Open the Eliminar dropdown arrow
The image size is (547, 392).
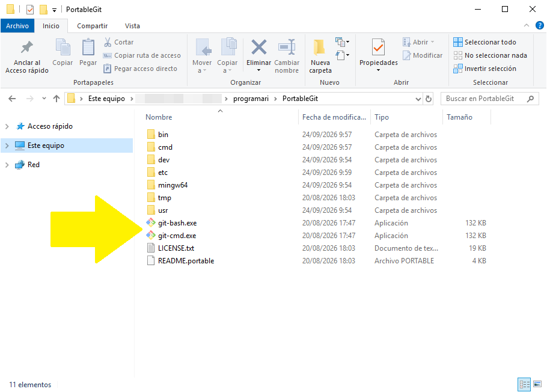(259, 70)
